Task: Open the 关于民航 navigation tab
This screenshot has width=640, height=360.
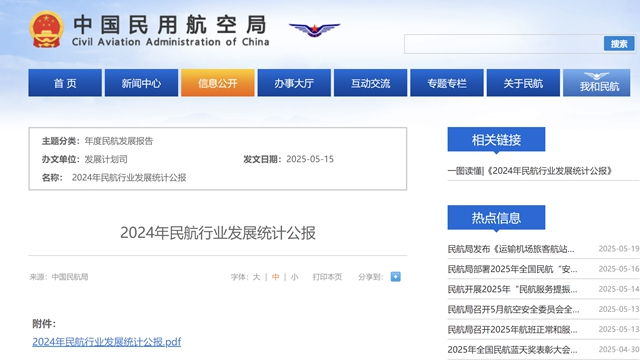Action: [523, 83]
